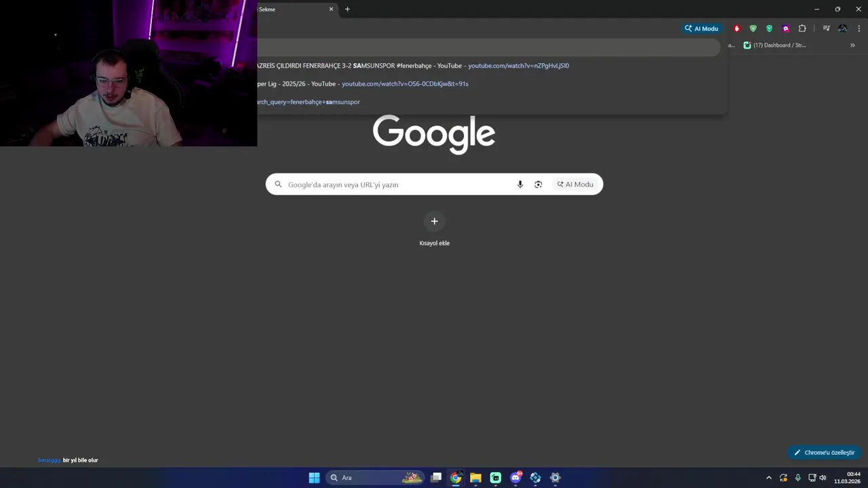Image resolution: width=868 pixels, height=488 pixels.
Task: Open the green Streamlabs taskbar app
Action: coord(496,478)
